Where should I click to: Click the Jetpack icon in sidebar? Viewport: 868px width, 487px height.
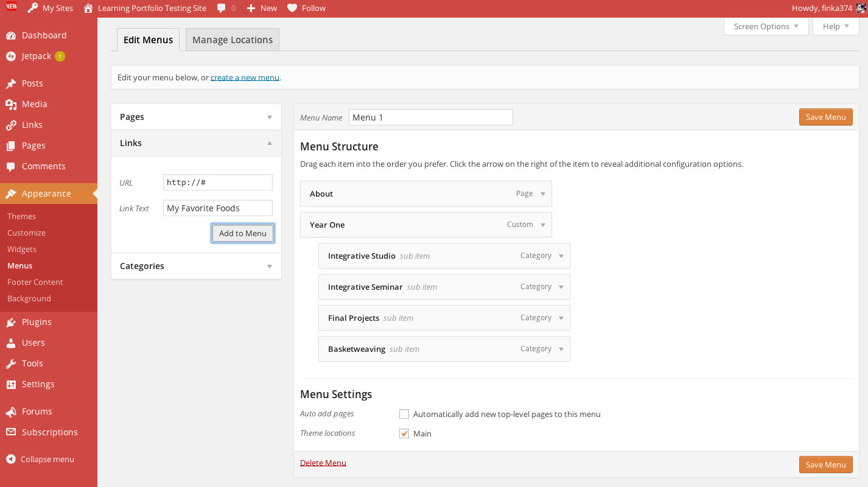[x=11, y=56]
